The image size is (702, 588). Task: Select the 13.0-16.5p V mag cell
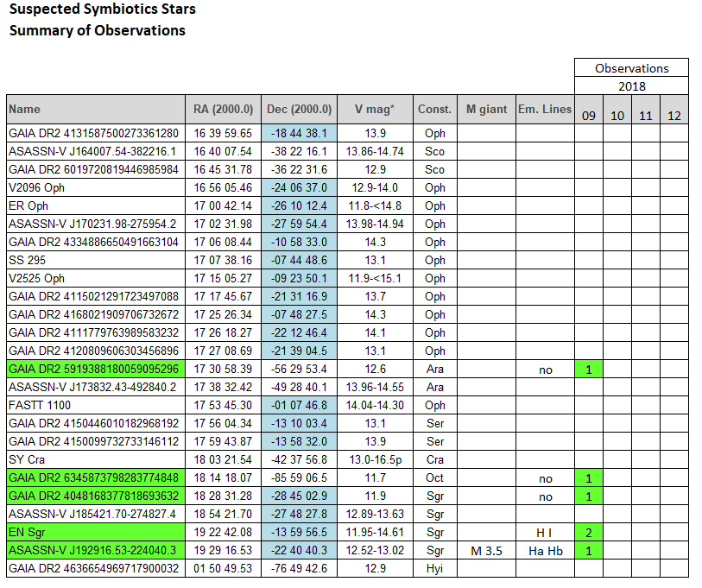pos(375,460)
